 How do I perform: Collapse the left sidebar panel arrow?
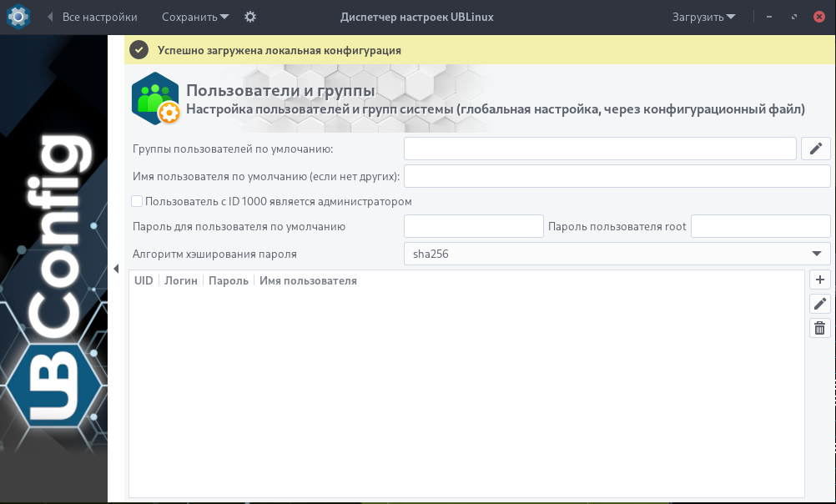116,268
